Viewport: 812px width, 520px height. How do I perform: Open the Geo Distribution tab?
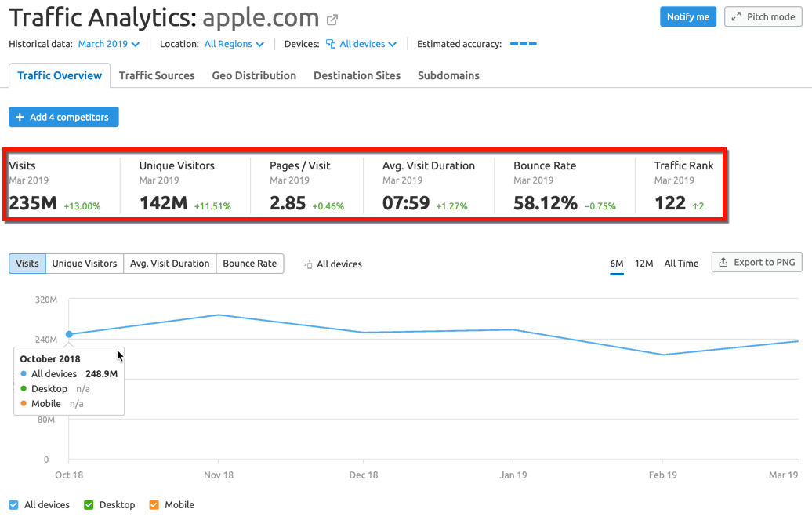coord(254,75)
